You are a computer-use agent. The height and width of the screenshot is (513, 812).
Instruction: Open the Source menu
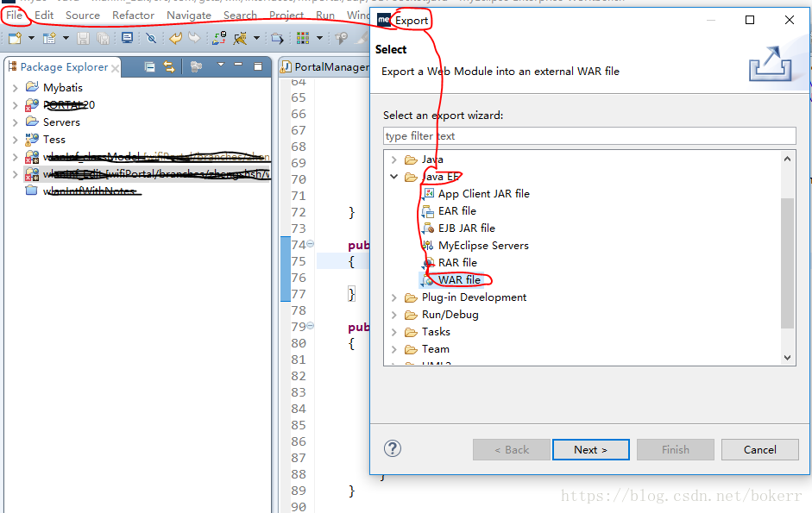tap(82, 15)
